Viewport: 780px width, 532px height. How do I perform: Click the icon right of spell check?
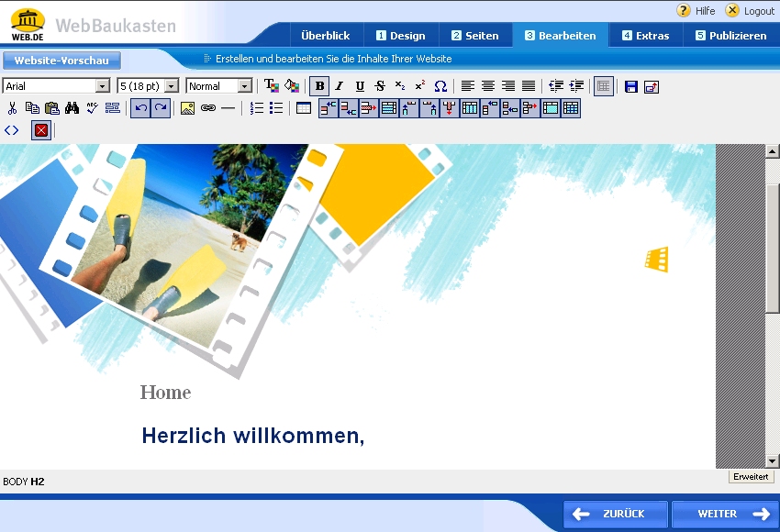[x=113, y=108]
